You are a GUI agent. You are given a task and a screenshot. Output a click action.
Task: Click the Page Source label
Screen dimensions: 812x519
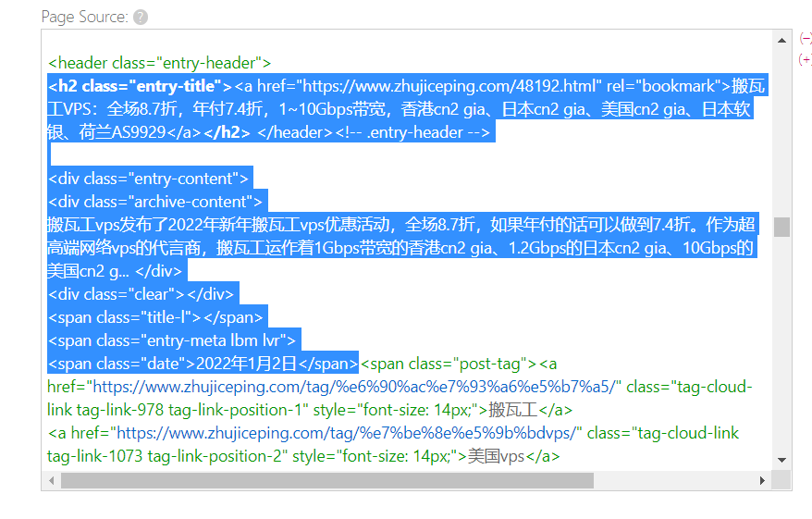tap(84, 18)
